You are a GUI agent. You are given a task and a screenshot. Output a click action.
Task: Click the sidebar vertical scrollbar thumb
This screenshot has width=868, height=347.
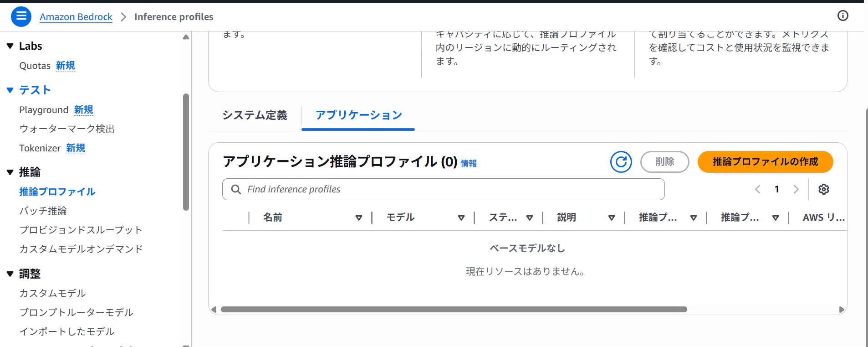coord(186,152)
